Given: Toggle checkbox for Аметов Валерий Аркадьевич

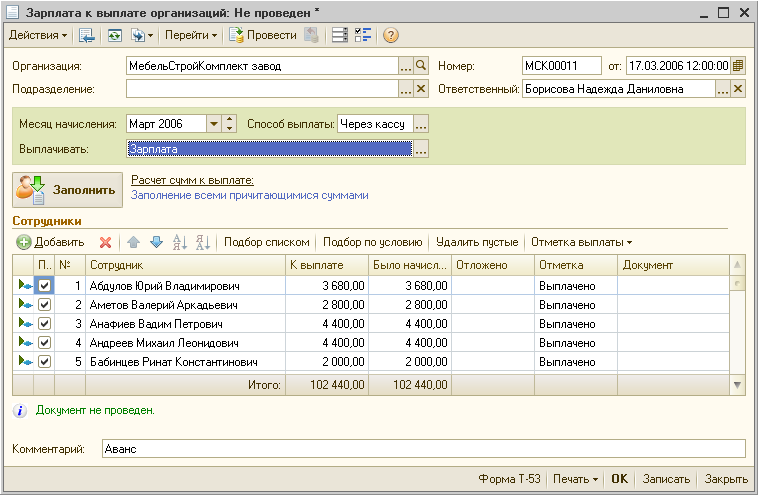Looking at the screenshot, I should coord(44,305).
